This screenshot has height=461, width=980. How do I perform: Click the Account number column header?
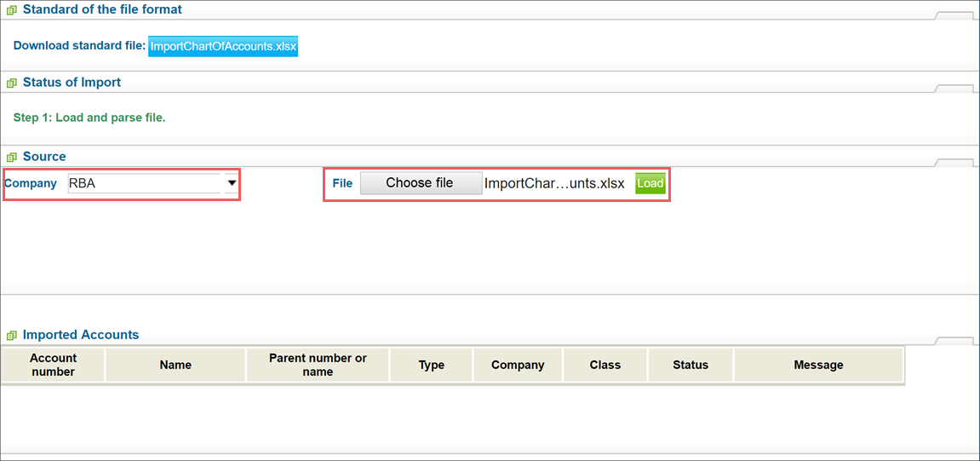[53, 365]
